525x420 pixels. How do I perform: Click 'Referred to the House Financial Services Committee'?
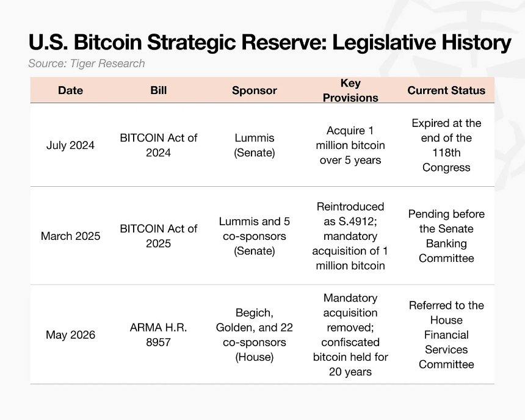coord(446,335)
